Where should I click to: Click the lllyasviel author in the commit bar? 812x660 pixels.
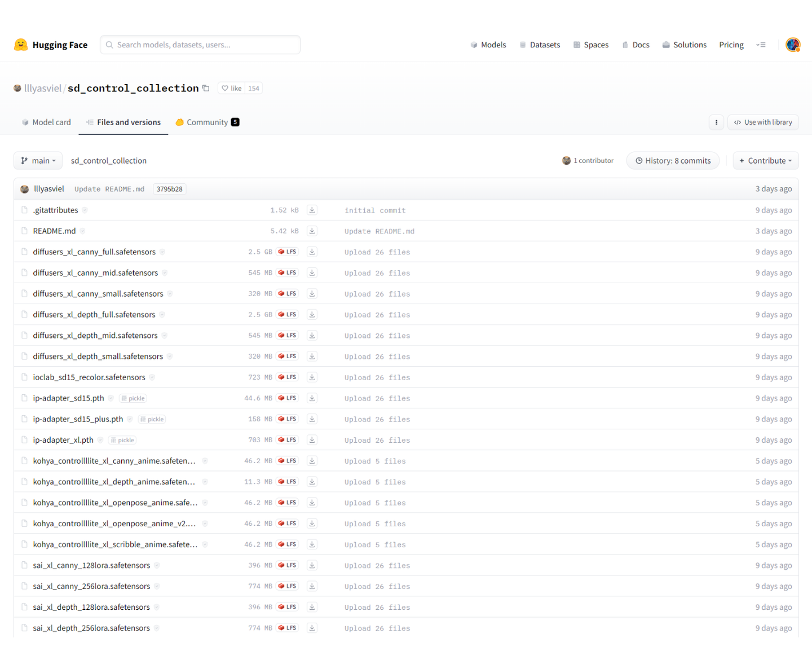[x=49, y=188]
